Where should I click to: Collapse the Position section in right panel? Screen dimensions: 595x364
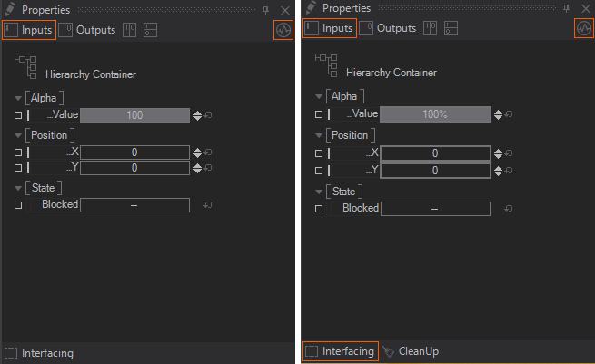point(319,136)
